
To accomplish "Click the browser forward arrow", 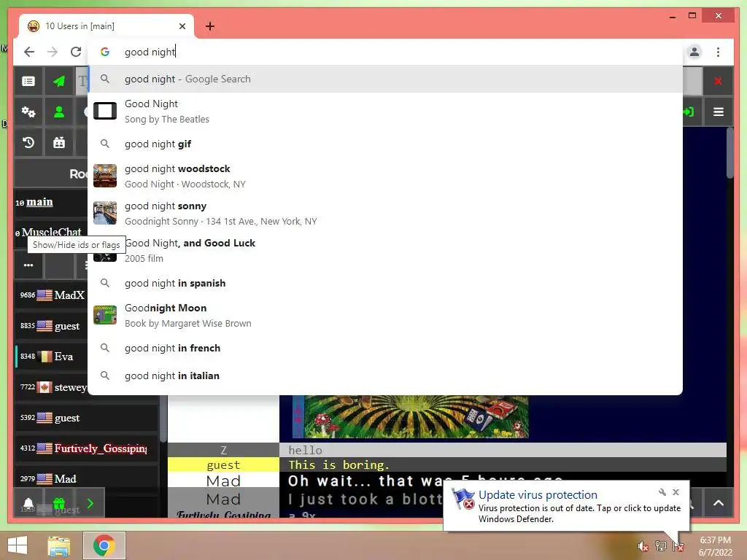I will pos(53,52).
